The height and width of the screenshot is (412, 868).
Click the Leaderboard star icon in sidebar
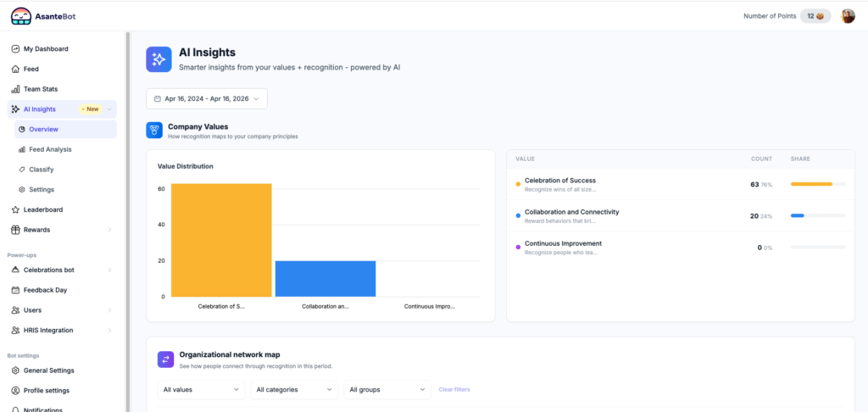[15, 209]
